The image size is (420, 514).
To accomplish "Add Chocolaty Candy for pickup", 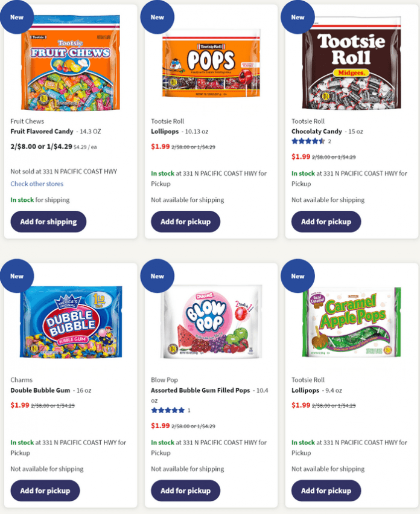I will pyautogui.click(x=326, y=222).
